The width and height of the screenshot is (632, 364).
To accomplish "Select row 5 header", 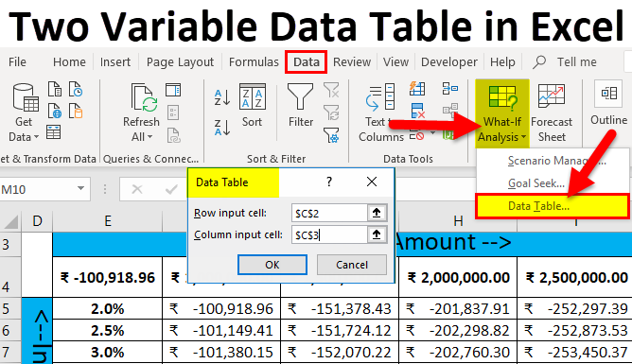I will (10, 309).
